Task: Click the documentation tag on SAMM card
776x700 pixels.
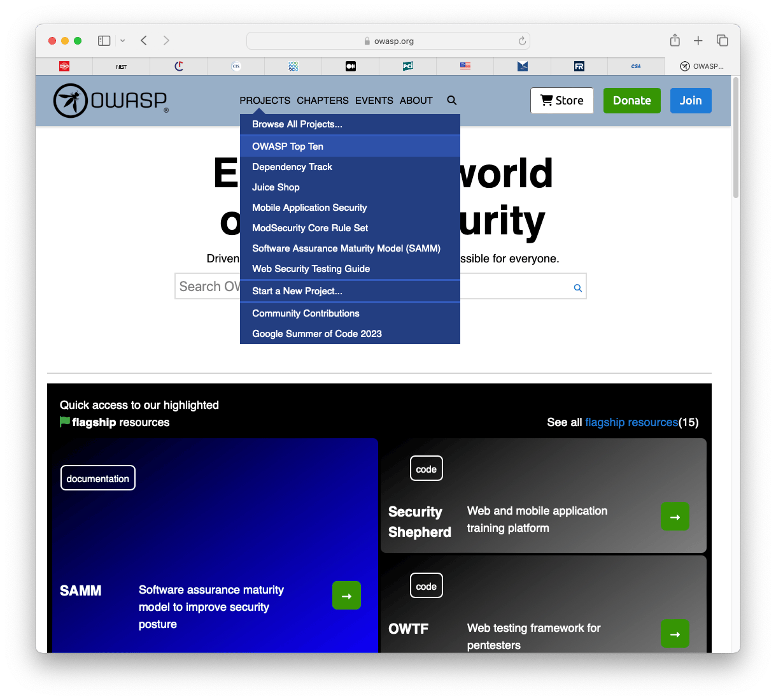Action: coord(98,478)
